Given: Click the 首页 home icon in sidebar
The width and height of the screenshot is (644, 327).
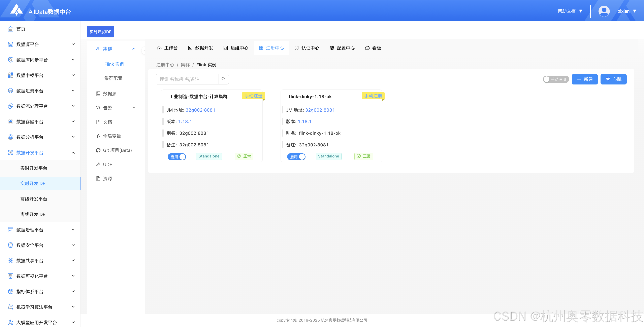Looking at the screenshot, I should coord(10,29).
